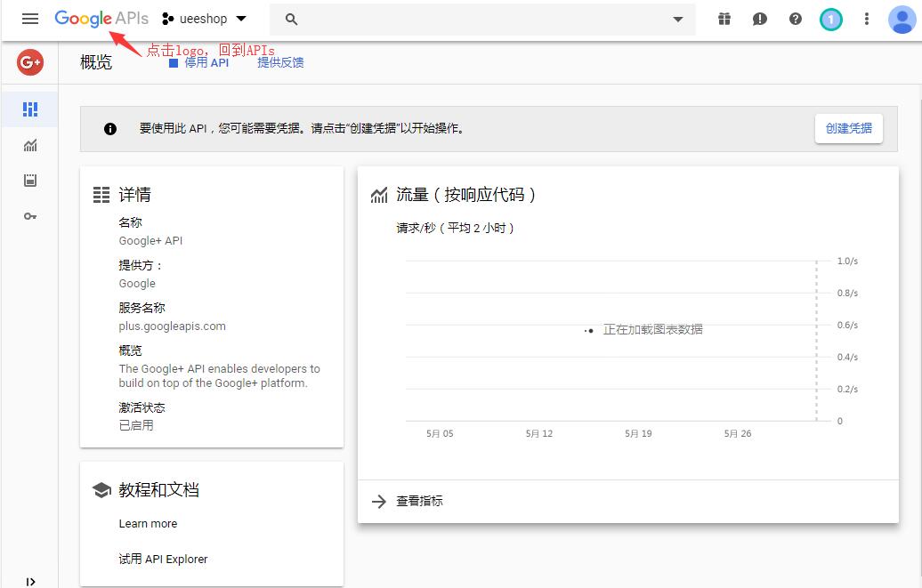Click the user account avatar
922x588 pixels.
[x=902, y=20]
